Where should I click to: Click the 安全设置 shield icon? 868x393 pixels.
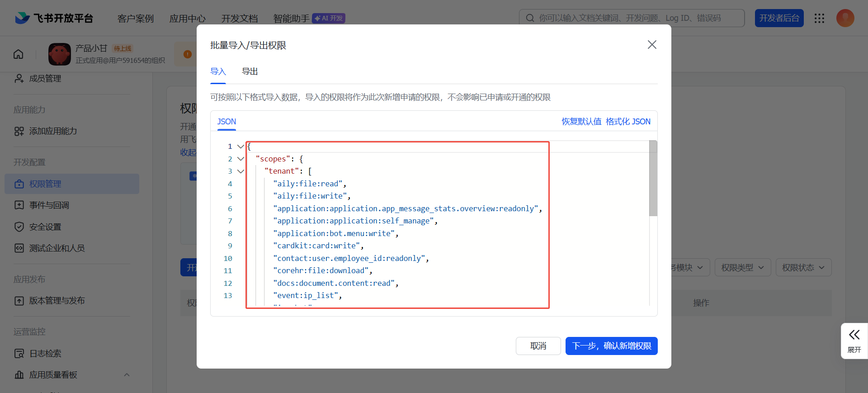pyautogui.click(x=19, y=227)
